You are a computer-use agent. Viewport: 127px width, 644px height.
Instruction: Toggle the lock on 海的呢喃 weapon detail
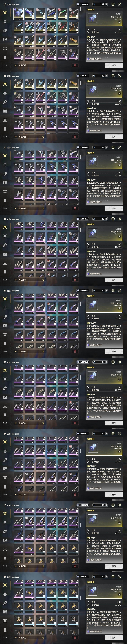pos(119,22)
